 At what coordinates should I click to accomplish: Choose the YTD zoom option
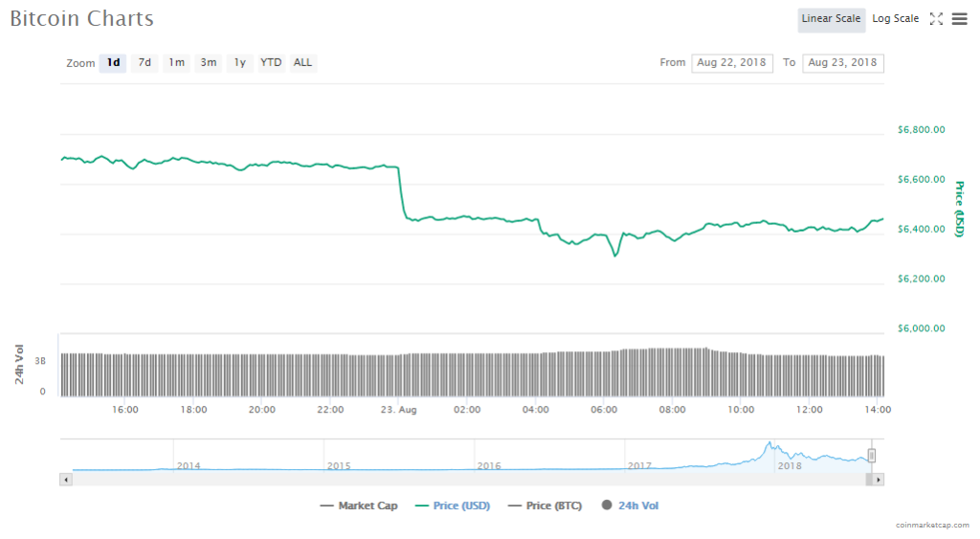coord(271,63)
